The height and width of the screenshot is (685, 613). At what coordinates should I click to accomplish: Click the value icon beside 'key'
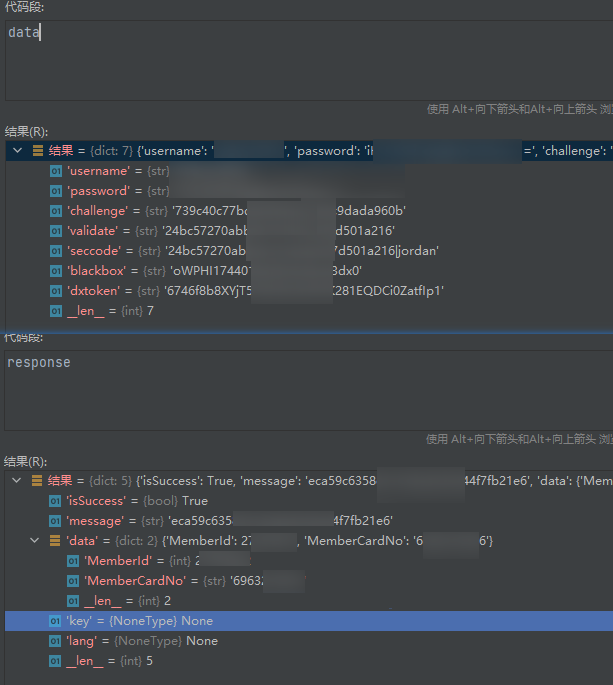55,621
